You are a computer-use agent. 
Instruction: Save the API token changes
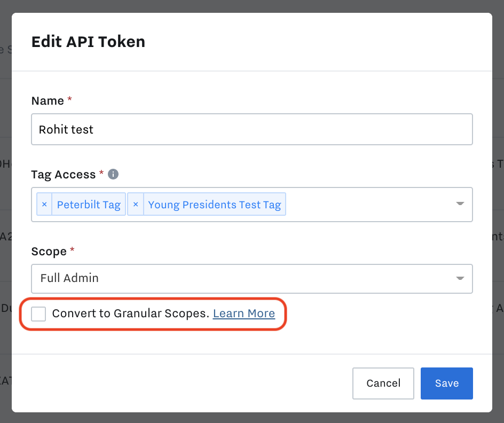(446, 383)
